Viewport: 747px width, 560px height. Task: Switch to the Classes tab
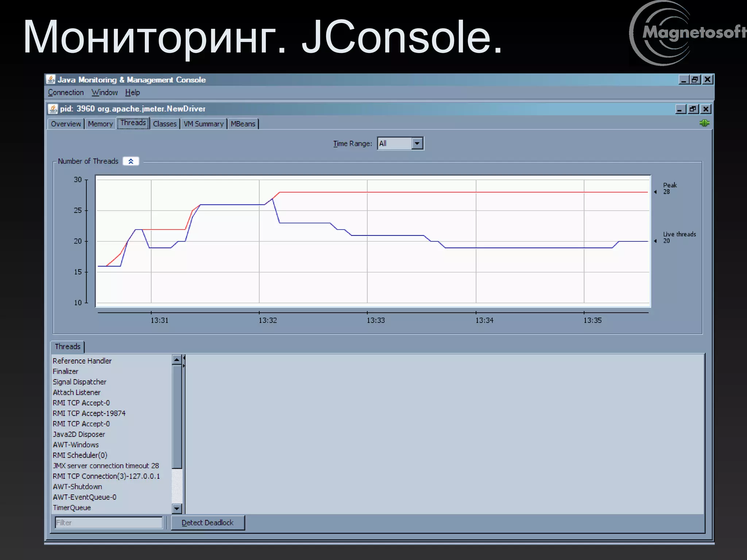(x=165, y=124)
